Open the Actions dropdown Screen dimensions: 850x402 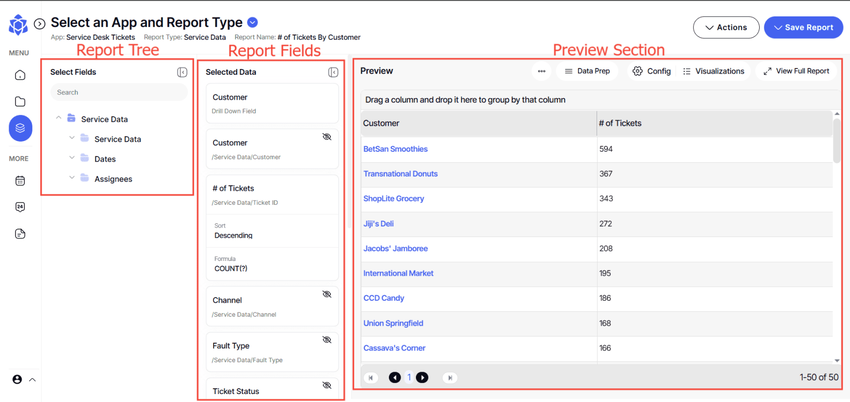click(726, 27)
